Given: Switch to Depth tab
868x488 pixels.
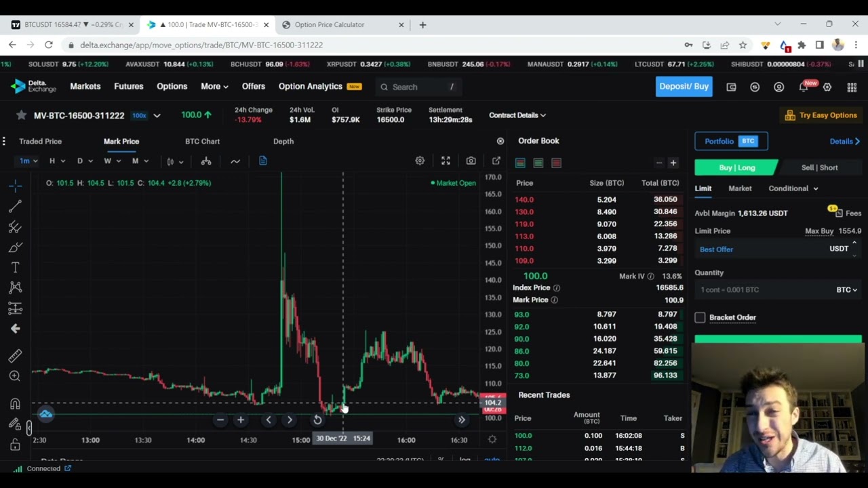Looking at the screenshot, I should point(283,141).
